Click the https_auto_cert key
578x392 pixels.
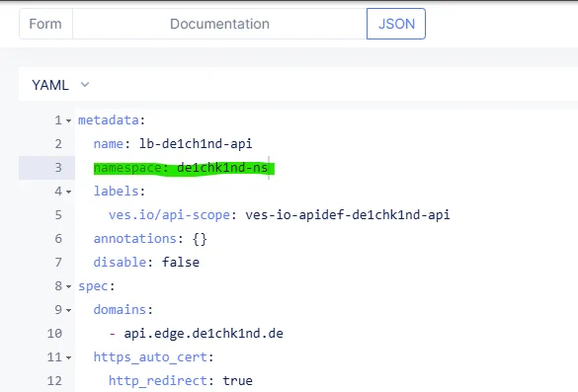click(150, 357)
